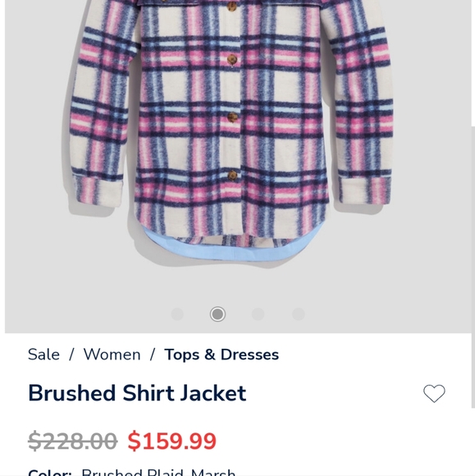The image size is (475, 476).
Task: Go to the Women breadcrumb category
Action: (112, 355)
